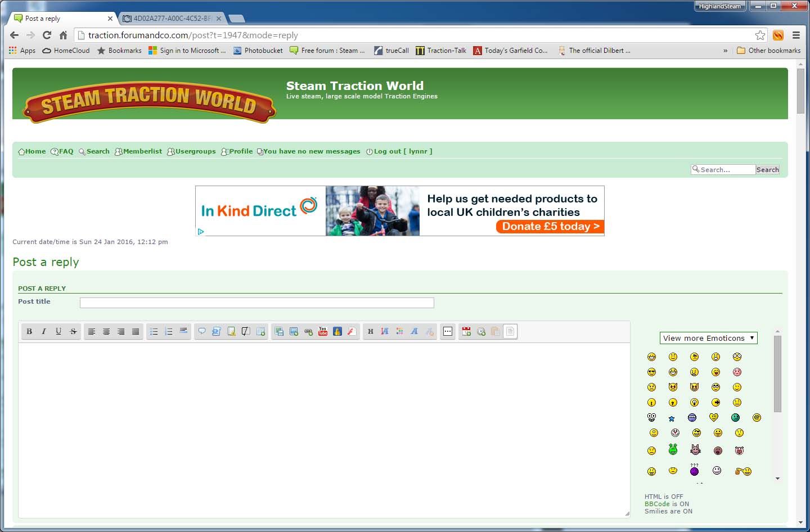Insert the clown emoticon
This screenshot has width=810, height=532.
coord(675,432)
